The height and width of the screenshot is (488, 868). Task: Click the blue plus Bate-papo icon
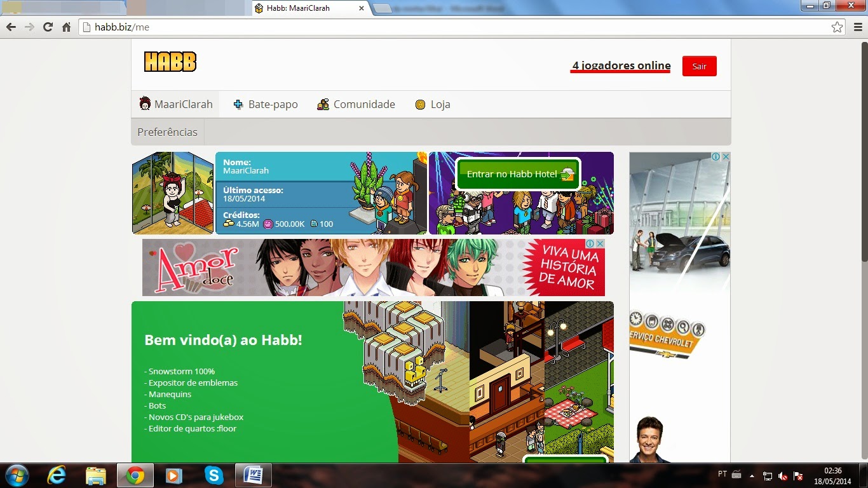tap(238, 104)
